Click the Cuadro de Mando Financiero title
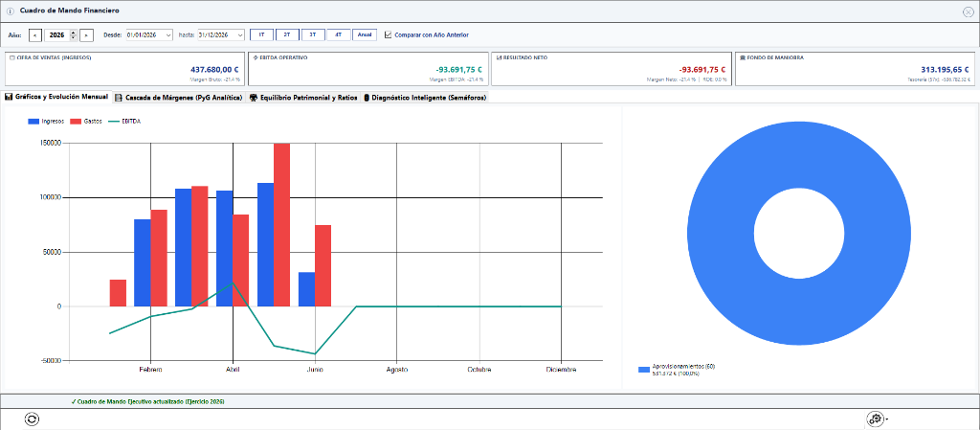The height and width of the screenshot is (430, 980). [x=70, y=11]
